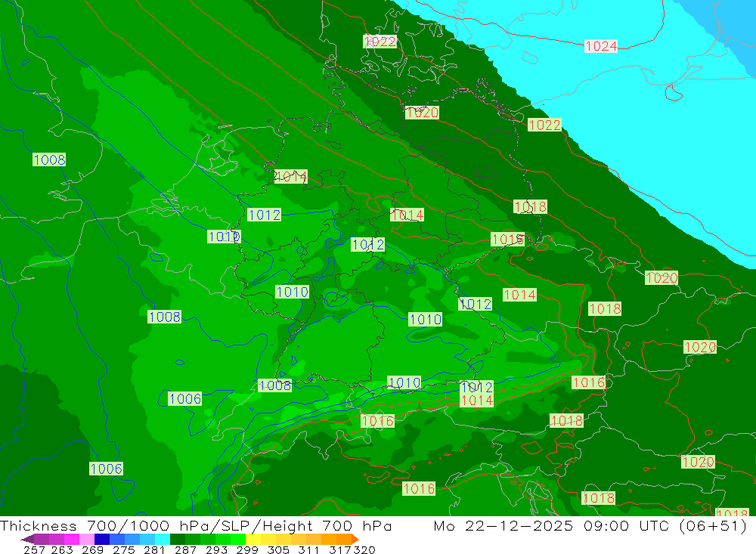
Task: Pick the cyan legend swatch above 281
Action: pos(163,539)
